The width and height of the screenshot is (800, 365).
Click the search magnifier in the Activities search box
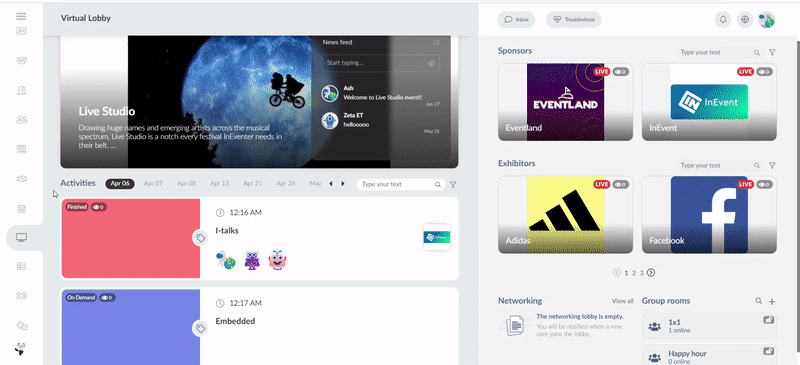[438, 184]
